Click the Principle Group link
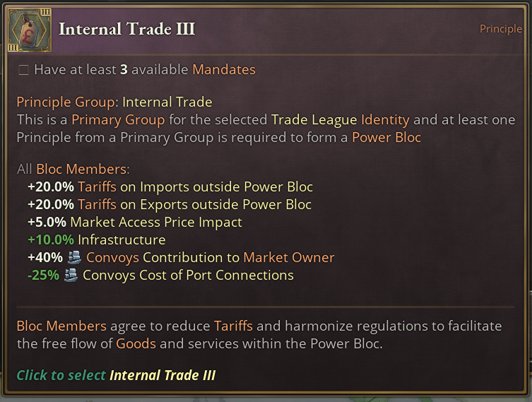This screenshot has width=532, height=402. click(66, 102)
